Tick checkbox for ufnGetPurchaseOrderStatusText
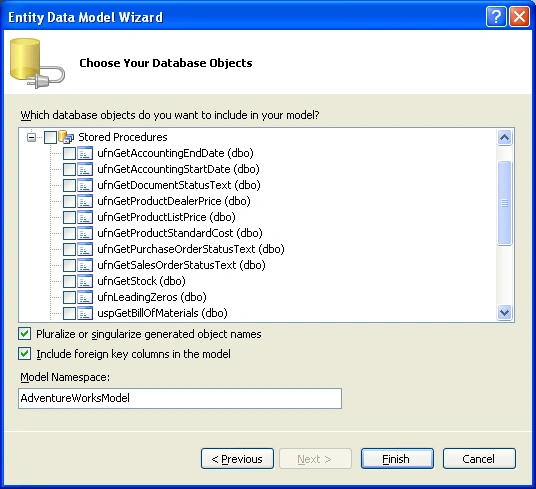536x489 pixels. [x=69, y=249]
